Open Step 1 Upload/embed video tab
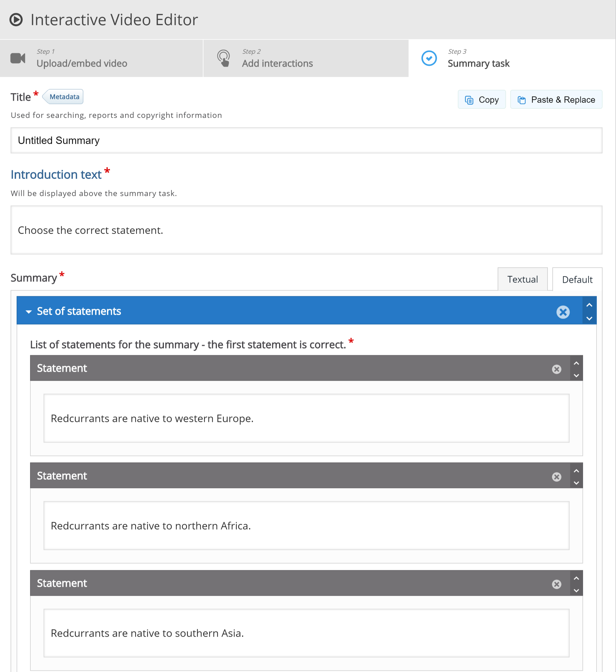The height and width of the screenshot is (672, 616). (x=101, y=58)
